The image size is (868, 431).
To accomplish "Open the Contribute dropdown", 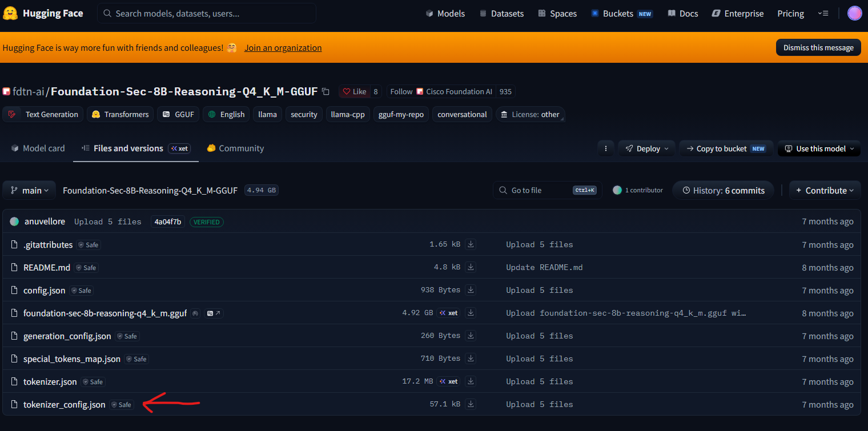I will coord(825,191).
